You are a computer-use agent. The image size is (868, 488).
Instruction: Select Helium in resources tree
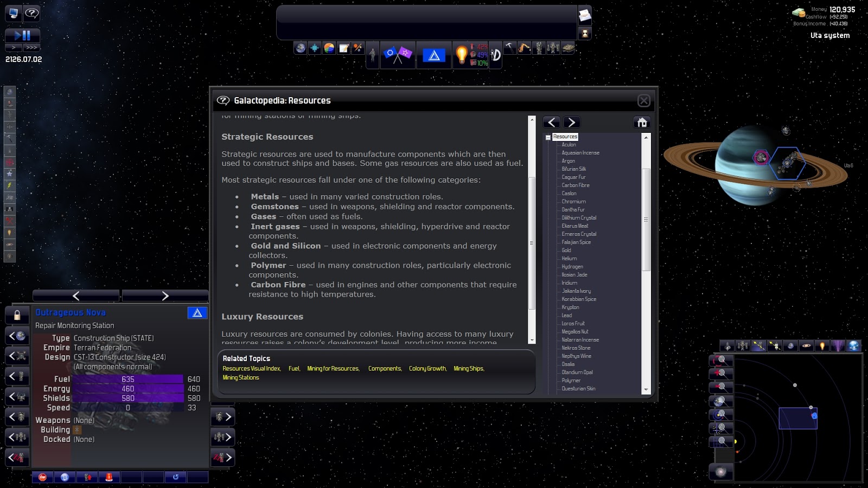[x=569, y=259]
